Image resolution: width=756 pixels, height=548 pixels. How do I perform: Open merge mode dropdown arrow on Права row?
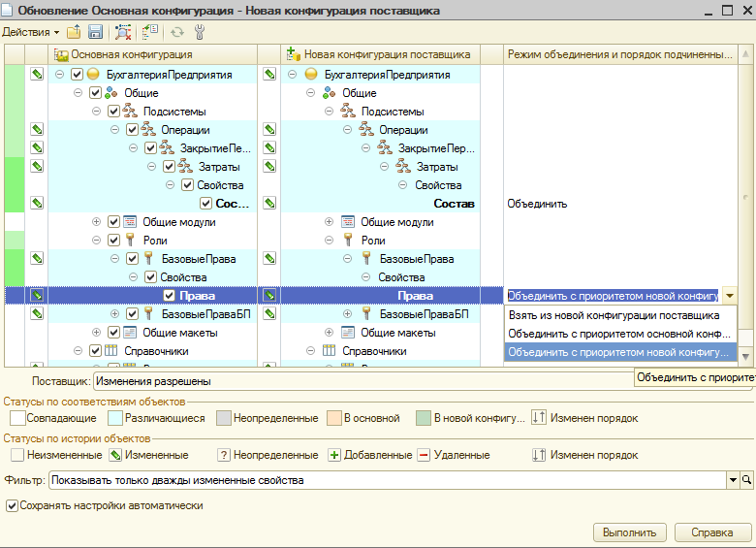730,296
